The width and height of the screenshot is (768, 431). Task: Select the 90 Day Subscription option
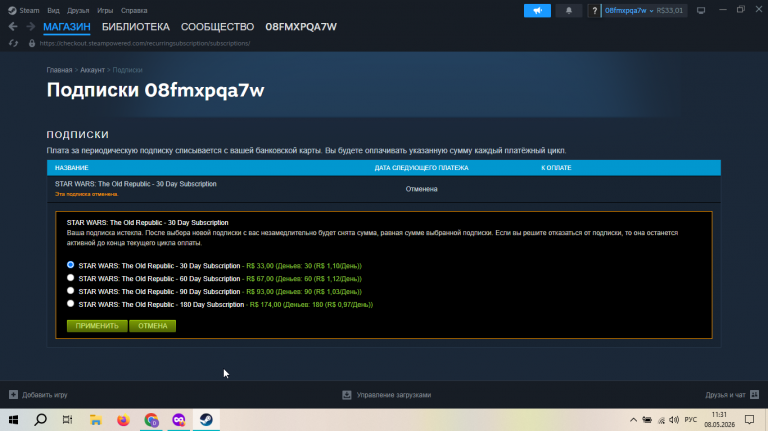coord(71,291)
